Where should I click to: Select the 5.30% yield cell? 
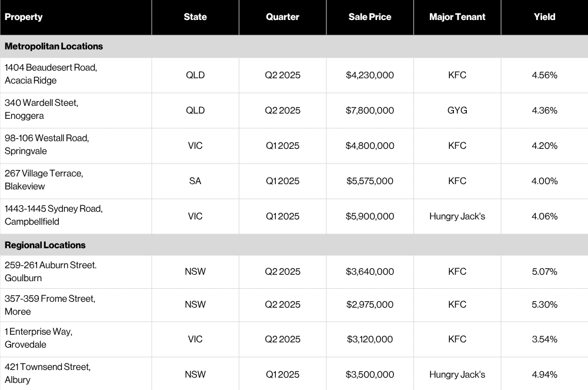pyautogui.click(x=544, y=305)
